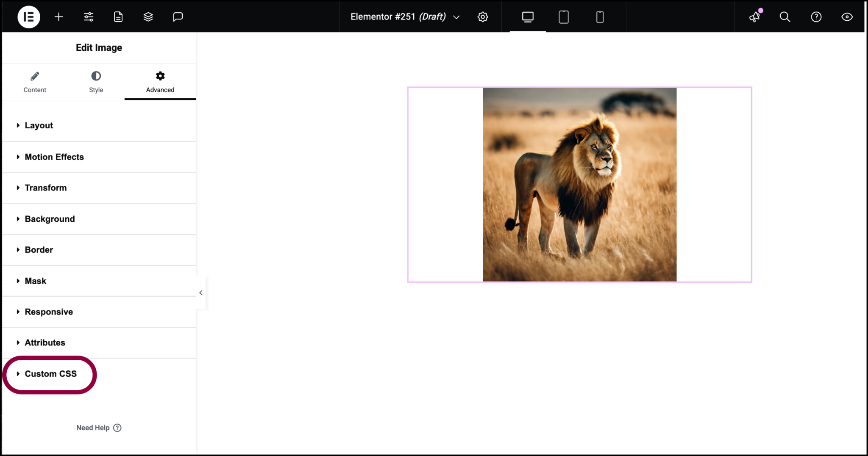Open the Help center icon
The width and height of the screenshot is (868, 456).
coord(815,17)
